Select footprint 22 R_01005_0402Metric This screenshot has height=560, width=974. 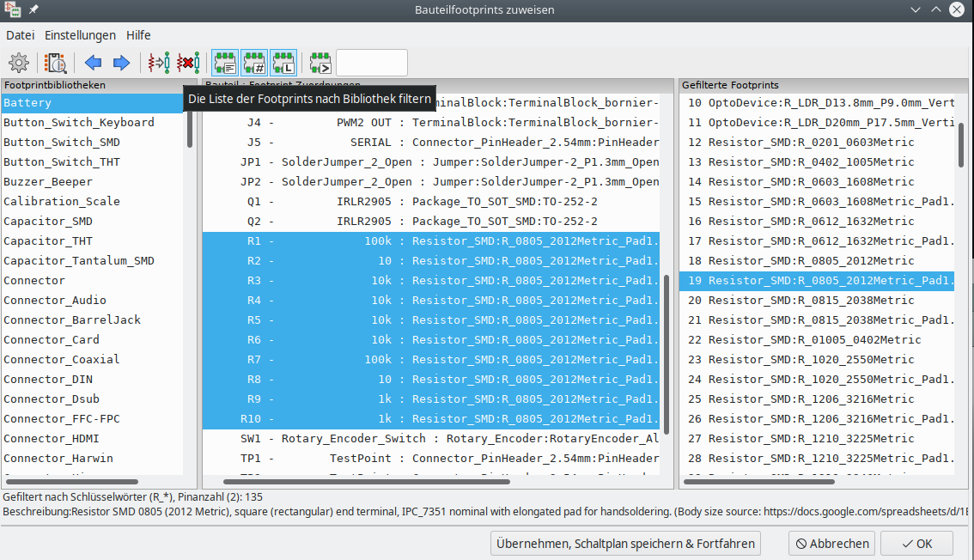(x=817, y=340)
